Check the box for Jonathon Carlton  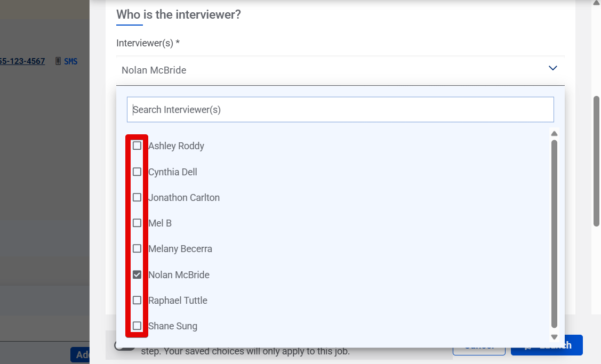pyautogui.click(x=137, y=197)
